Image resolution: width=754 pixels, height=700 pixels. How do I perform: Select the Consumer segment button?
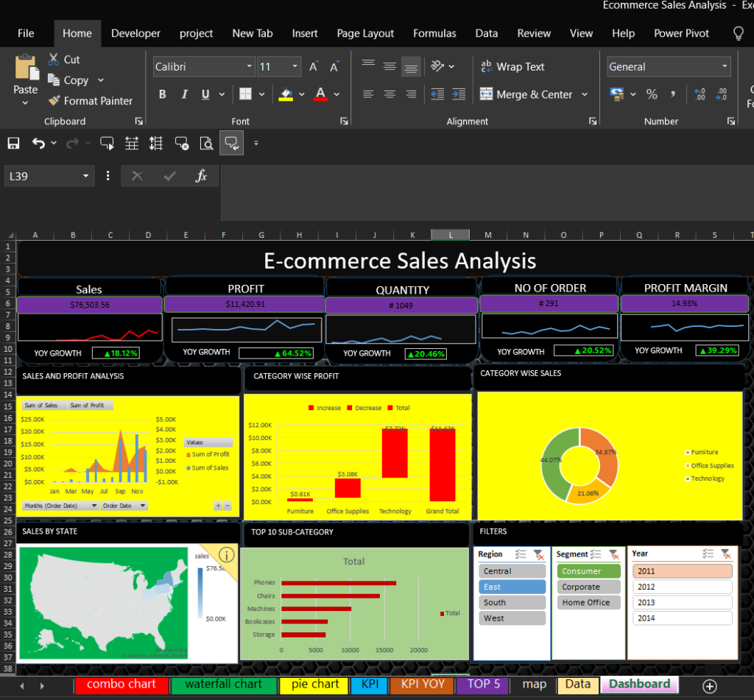(x=588, y=571)
